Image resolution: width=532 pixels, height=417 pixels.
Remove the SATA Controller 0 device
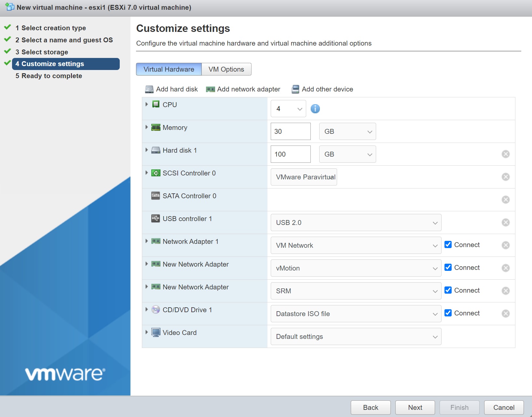[505, 200]
